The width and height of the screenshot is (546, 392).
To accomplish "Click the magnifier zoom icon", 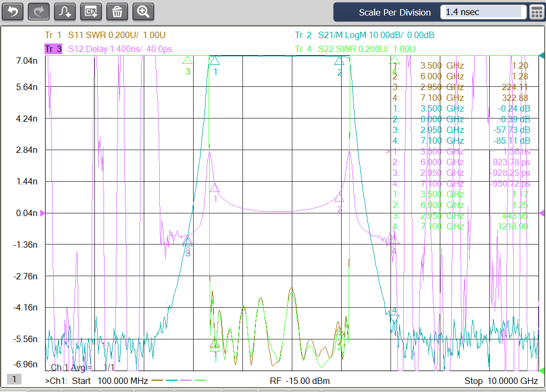I will (143, 12).
